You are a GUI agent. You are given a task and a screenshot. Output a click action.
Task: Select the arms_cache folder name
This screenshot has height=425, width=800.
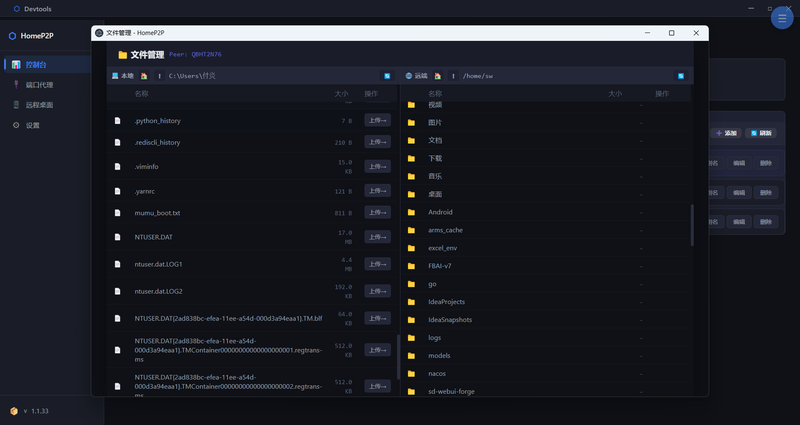(445, 230)
